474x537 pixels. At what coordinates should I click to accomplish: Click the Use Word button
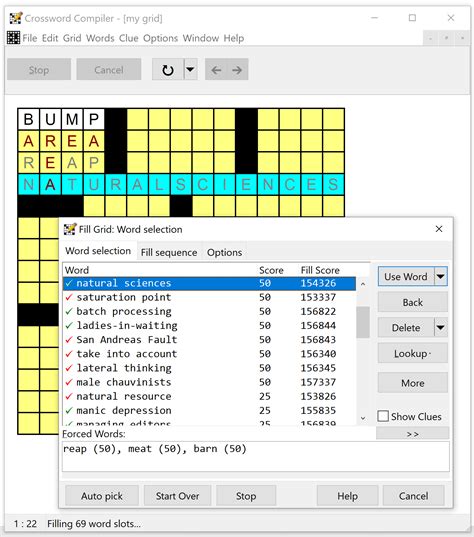[406, 276]
